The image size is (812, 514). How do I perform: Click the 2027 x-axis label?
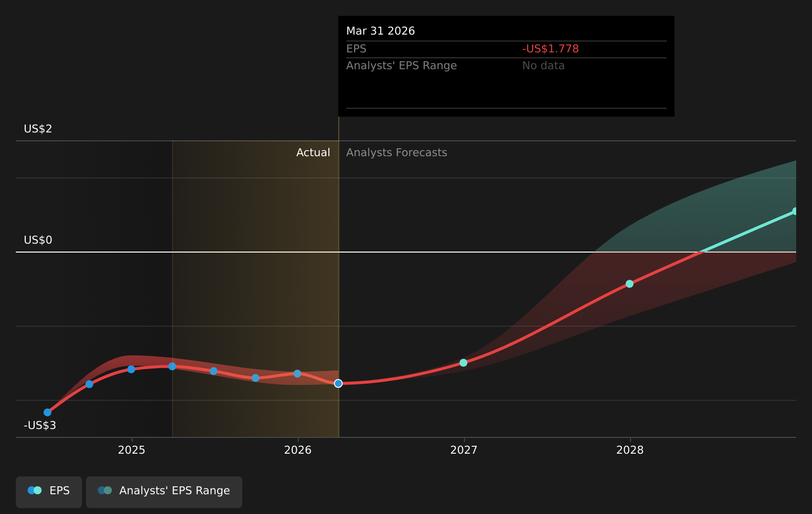[x=464, y=450]
